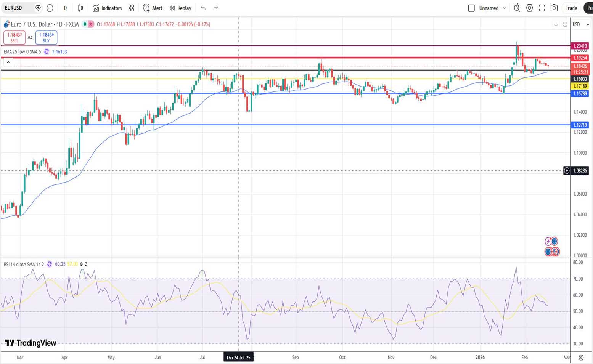Click the candlestick chart type icon

click(80, 8)
